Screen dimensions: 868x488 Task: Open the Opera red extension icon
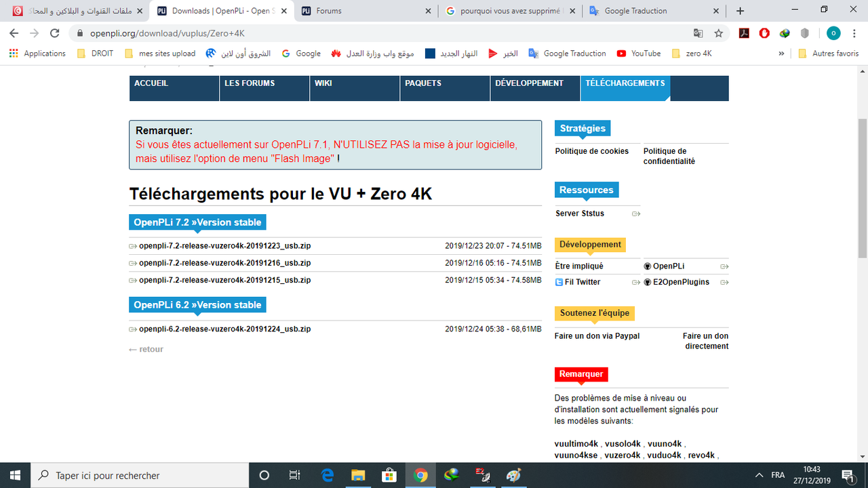(x=764, y=33)
